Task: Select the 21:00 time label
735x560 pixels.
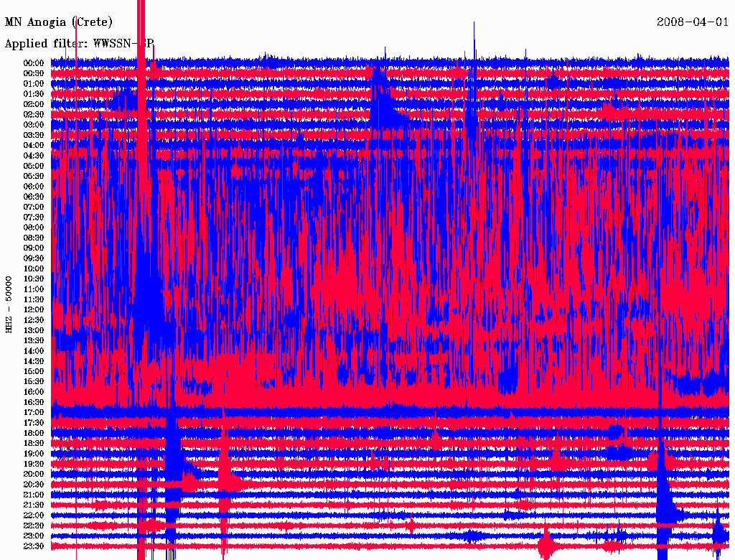Action: click(34, 495)
